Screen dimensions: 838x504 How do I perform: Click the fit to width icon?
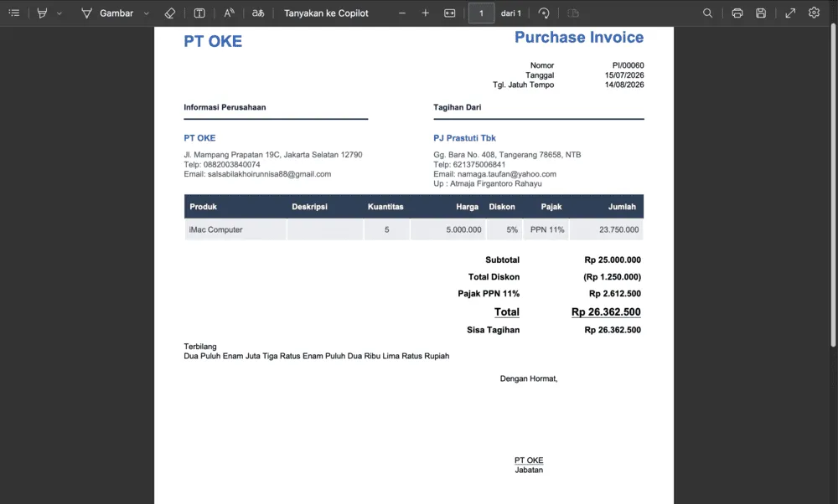click(x=449, y=13)
